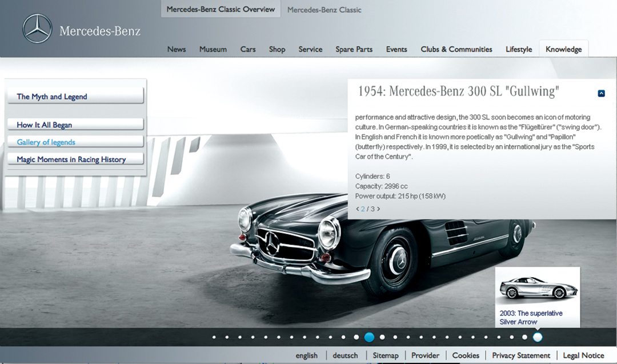Switch to the Mercedes-Benz Classic tab
This screenshot has height=364, width=617.
pyautogui.click(x=324, y=10)
